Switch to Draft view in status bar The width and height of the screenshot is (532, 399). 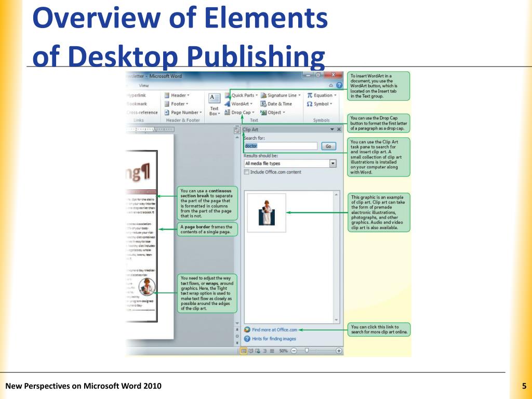coord(272,351)
